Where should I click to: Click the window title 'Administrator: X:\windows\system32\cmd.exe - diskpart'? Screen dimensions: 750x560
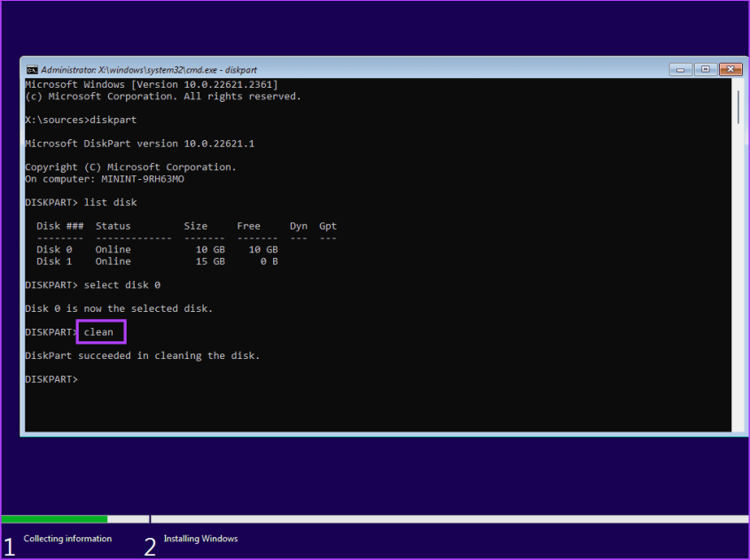click(149, 70)
